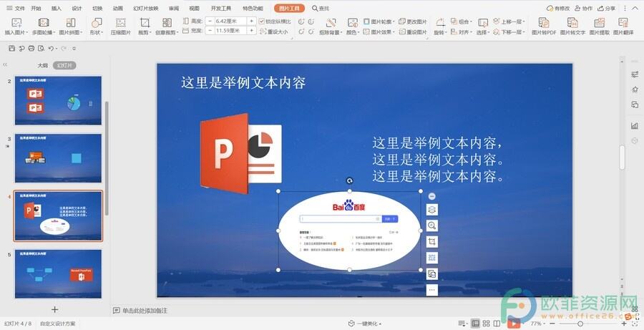The height and width of the screenshot is (330, 644).
Task: Click the 一键美化 one-click beautify button
Action: pos(365,324)
